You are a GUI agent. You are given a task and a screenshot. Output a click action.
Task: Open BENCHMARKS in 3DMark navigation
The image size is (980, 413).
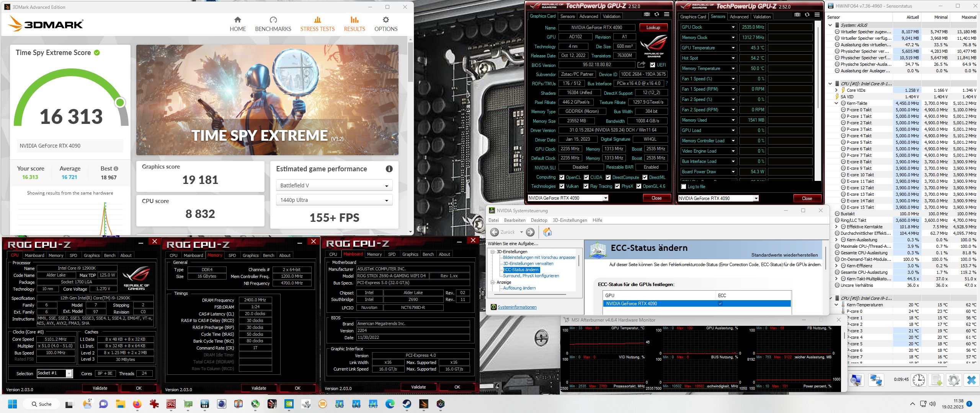click(273, 24)
